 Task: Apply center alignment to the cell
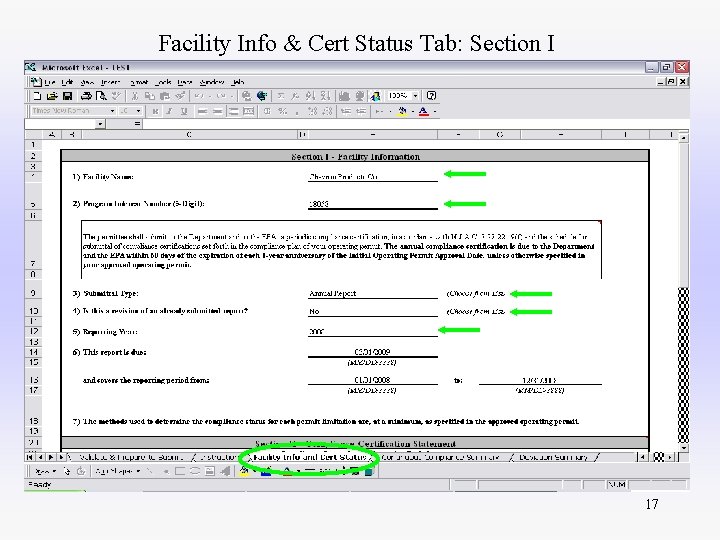click(x=218, y=111)
